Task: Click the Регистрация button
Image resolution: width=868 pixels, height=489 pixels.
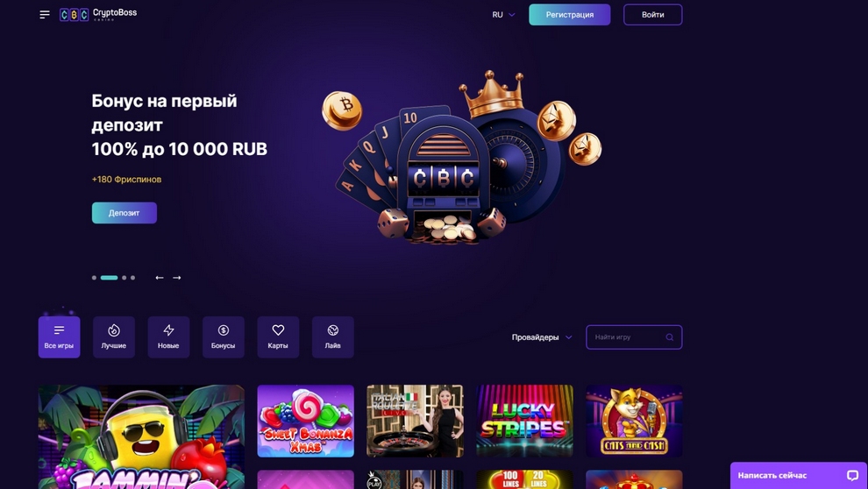Action: pyautogui.click(x=570, y=15)
